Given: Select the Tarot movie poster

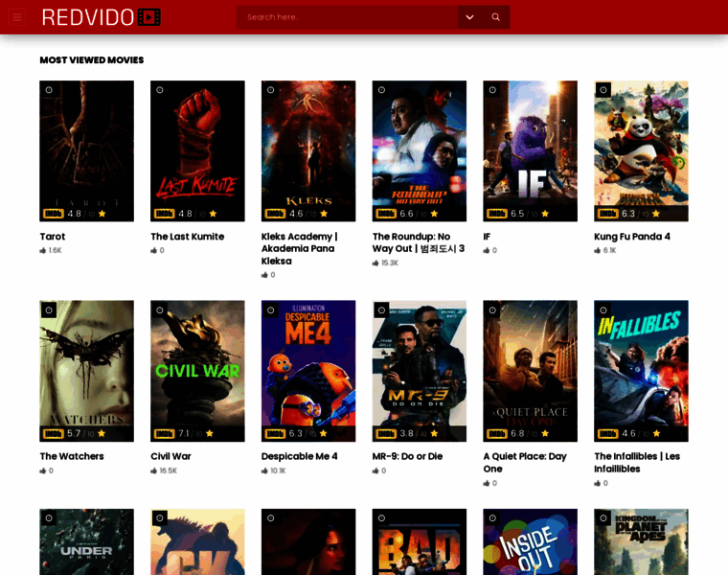Looking at the screenshot, I should (x=87, y=151).
